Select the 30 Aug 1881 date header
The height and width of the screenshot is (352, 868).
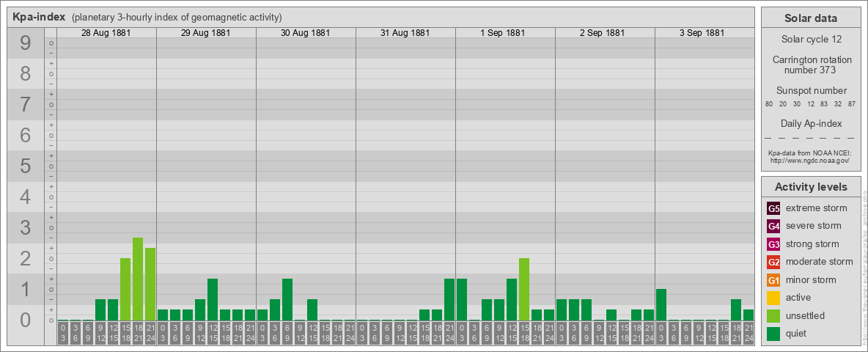tap(306, 33)
